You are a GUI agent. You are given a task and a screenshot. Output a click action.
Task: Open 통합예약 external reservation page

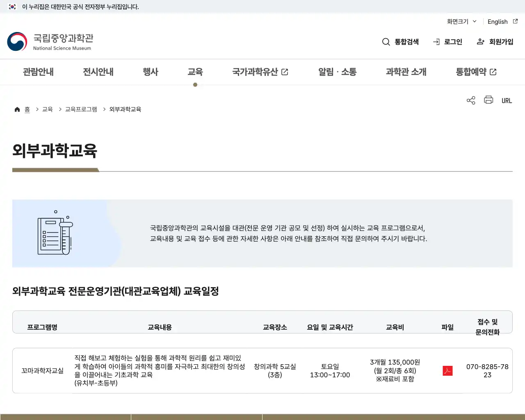476,72
